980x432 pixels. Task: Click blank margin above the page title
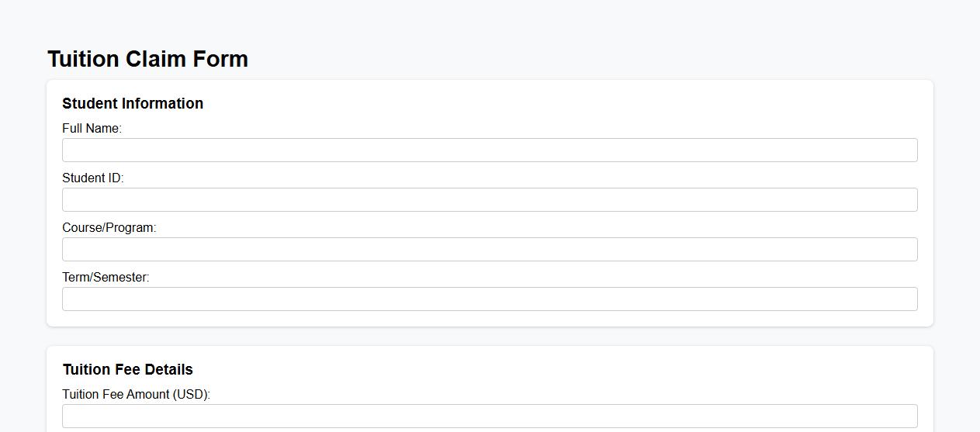pyautogui.click(x=490, y=22)
